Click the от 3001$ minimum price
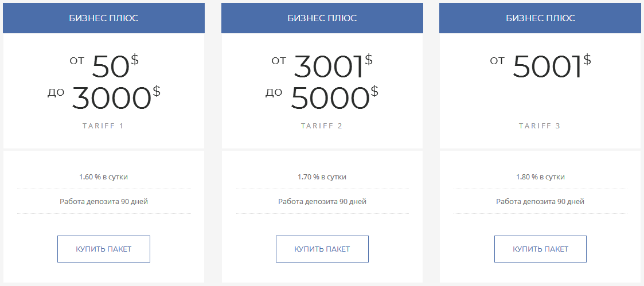The image size is (644, 286). [x=322, y=66]
